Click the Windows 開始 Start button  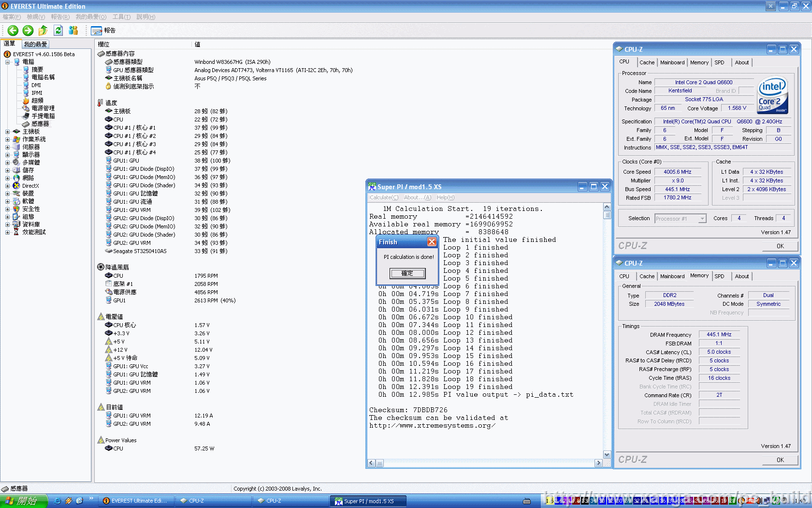[x=23, y=501]
